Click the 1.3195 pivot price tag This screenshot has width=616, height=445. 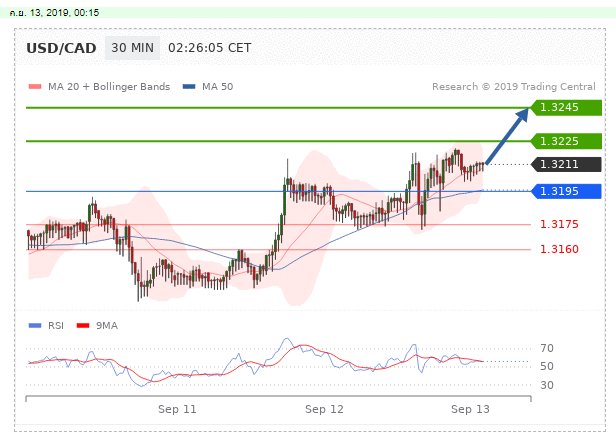pos(566,191)
